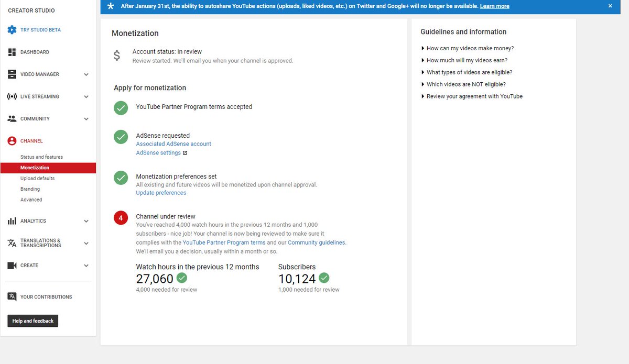Open the Associated AdSense account link

[x=173, y=144]
